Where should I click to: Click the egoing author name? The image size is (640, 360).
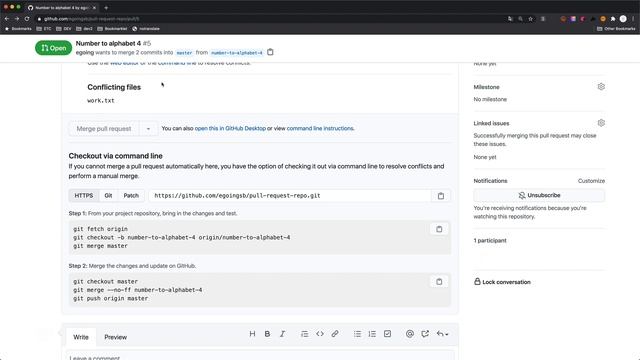pyautogui.click(x=85, y=52)
